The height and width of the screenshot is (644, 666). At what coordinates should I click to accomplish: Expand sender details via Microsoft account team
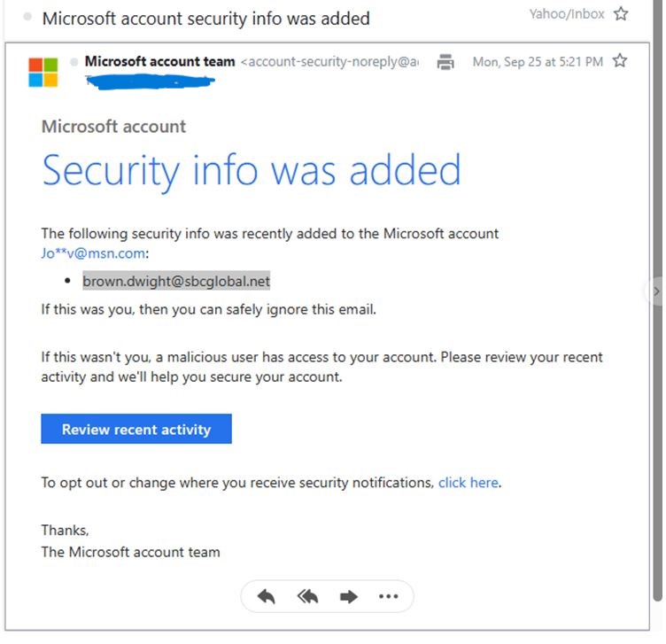tap(159, 62)
